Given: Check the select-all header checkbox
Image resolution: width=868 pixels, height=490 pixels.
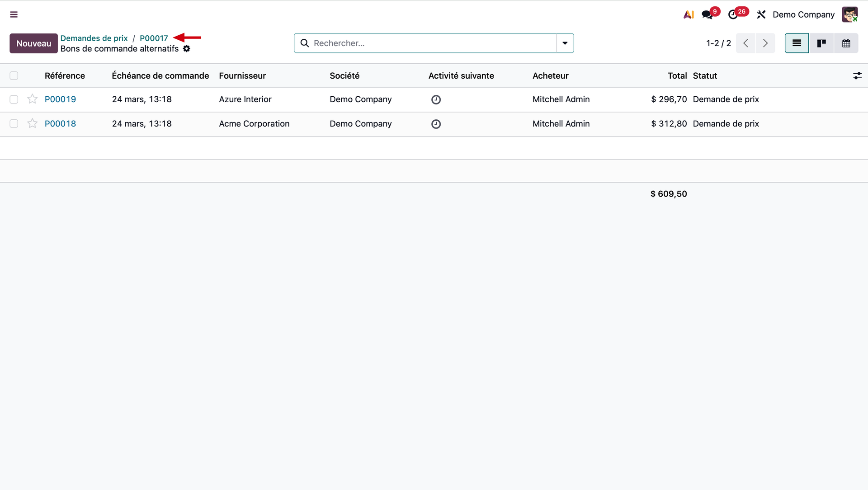Looking at the screenshot, I should [x=14, y=76].
